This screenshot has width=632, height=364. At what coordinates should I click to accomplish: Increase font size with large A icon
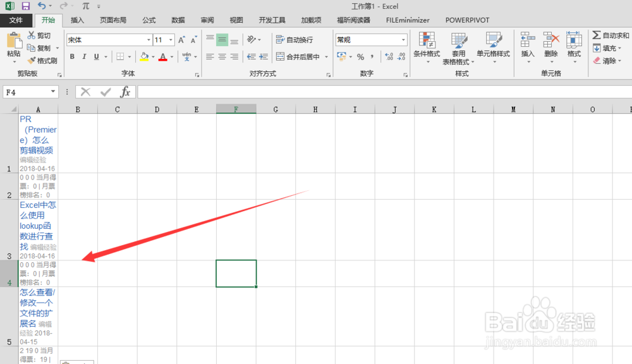[x=181, y=40]
